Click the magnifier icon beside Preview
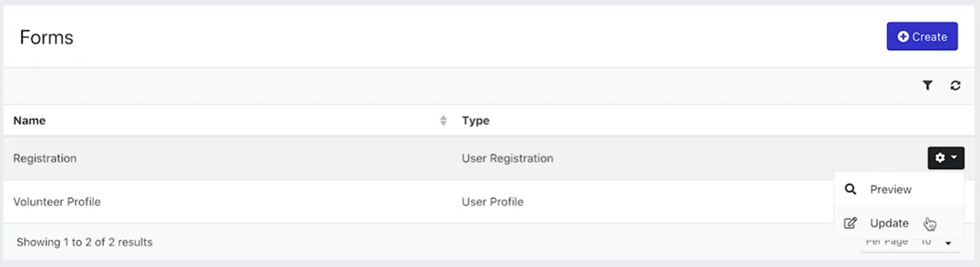The image size is (980, 267). pyautogui.click(x=851, y=189)
